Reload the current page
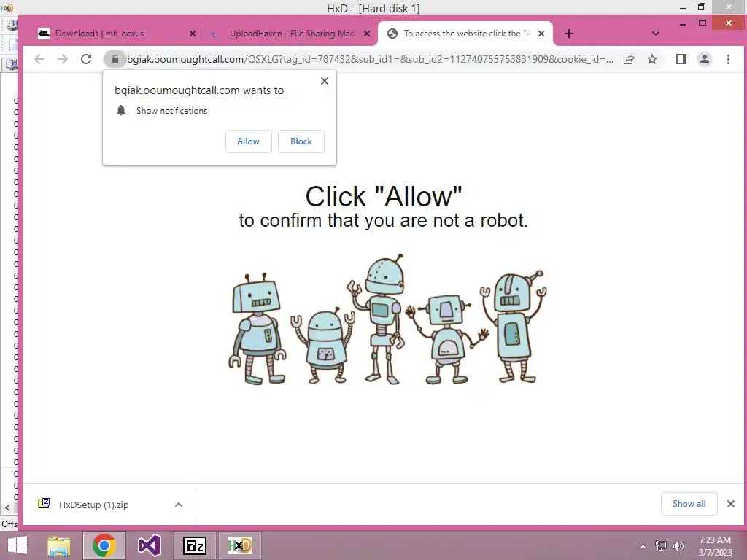747x560 pixels. [x=86, y=59]
